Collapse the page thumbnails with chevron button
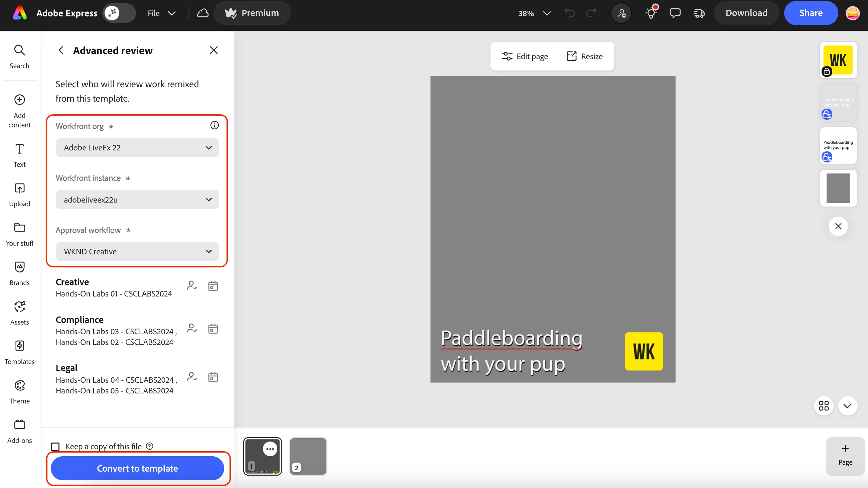 (847, 406)
